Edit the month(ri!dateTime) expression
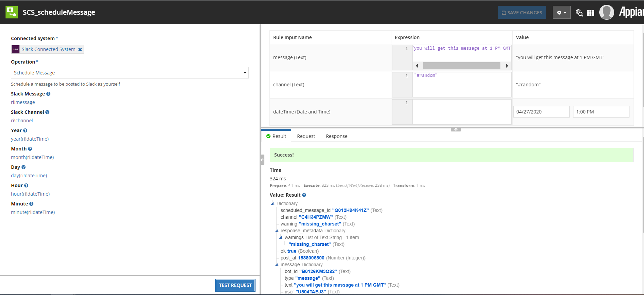644x295 pixels. (x=33, y=157)
